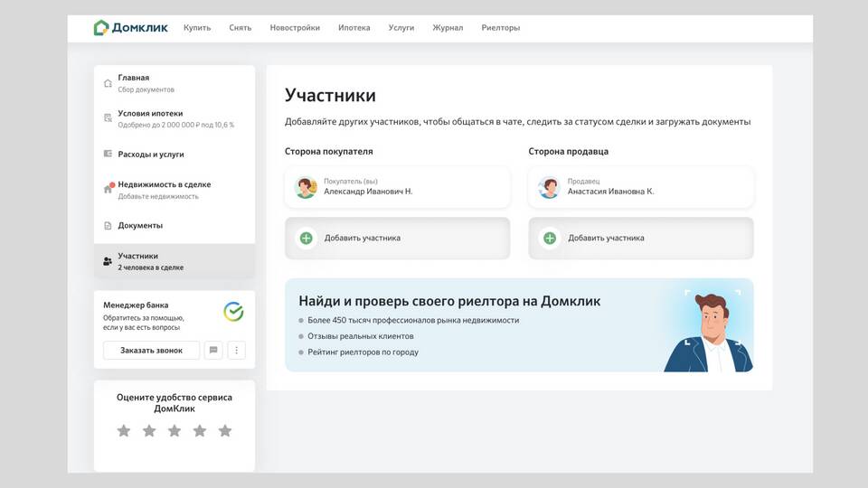Click the bank manager Sber logo icon
Screen dimensions: 868x488
tap(233, 312)
